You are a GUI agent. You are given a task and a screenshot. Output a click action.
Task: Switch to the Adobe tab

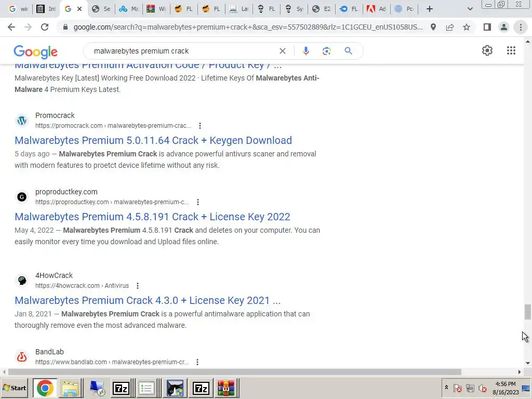(376, 9)
